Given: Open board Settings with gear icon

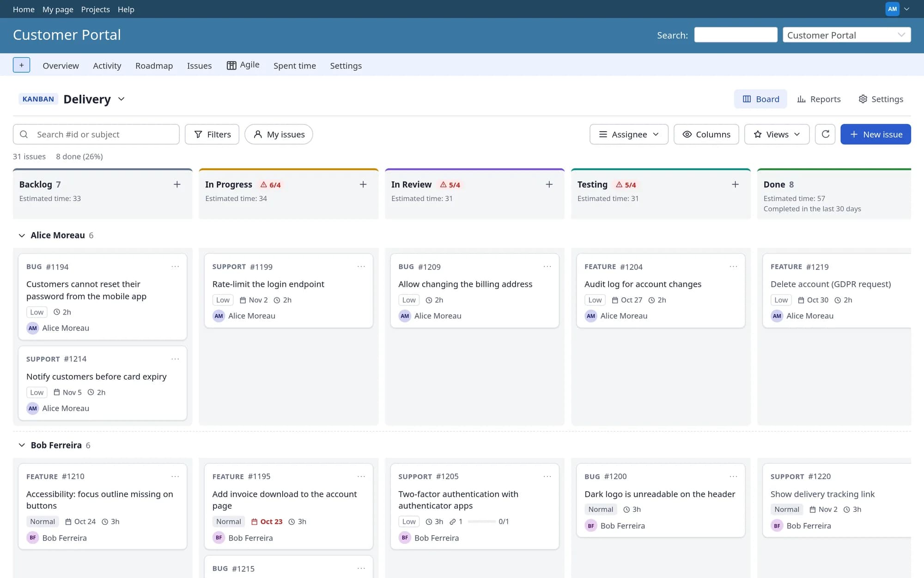Looking at the screenshot, I should (881, 99).
